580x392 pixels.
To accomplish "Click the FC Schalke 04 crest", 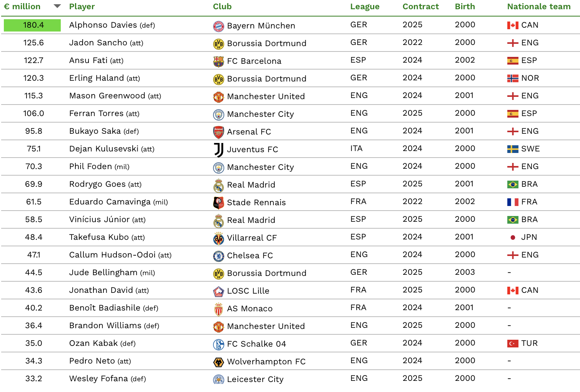I will [x=218, y=344].
